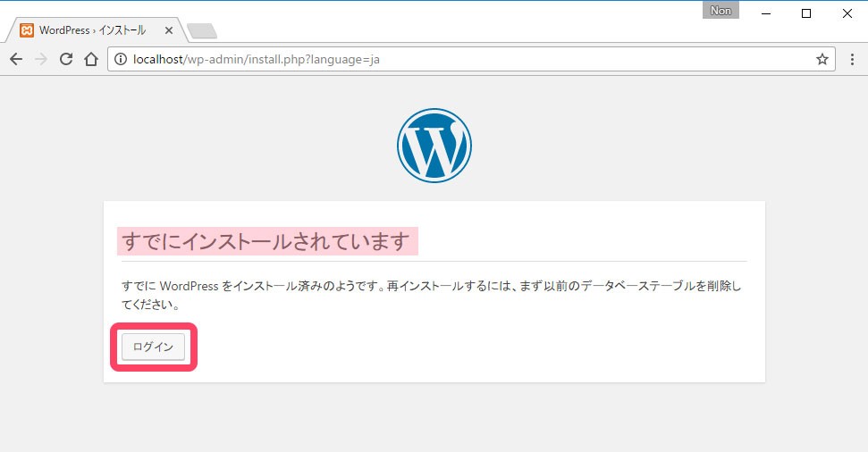Open the Chrome three-dot menu

(852, 59)
